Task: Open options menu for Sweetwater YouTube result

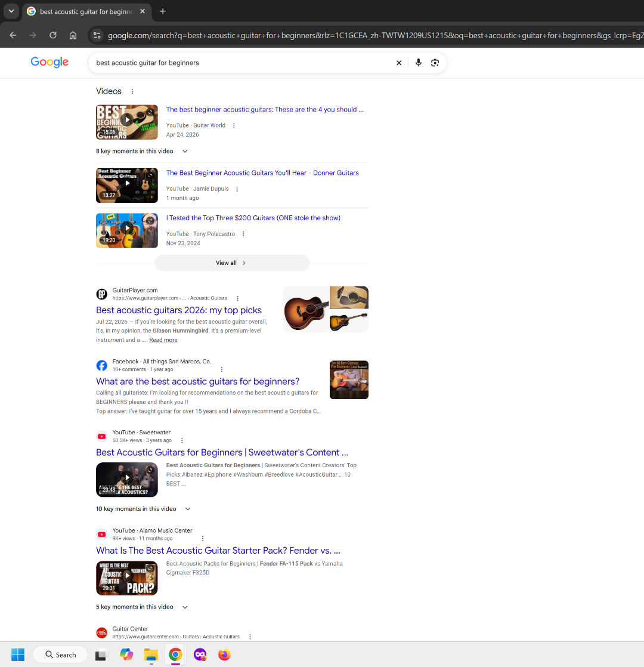Action: [182, 441]
